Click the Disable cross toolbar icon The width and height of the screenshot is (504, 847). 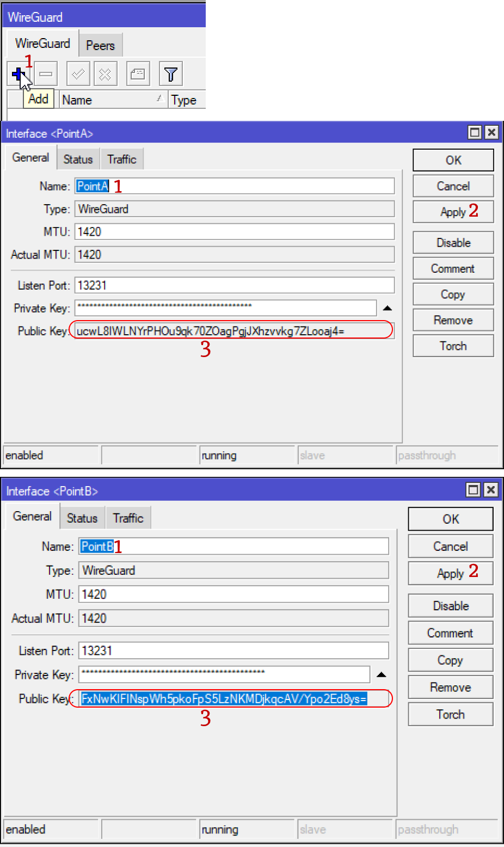(106, 73)
